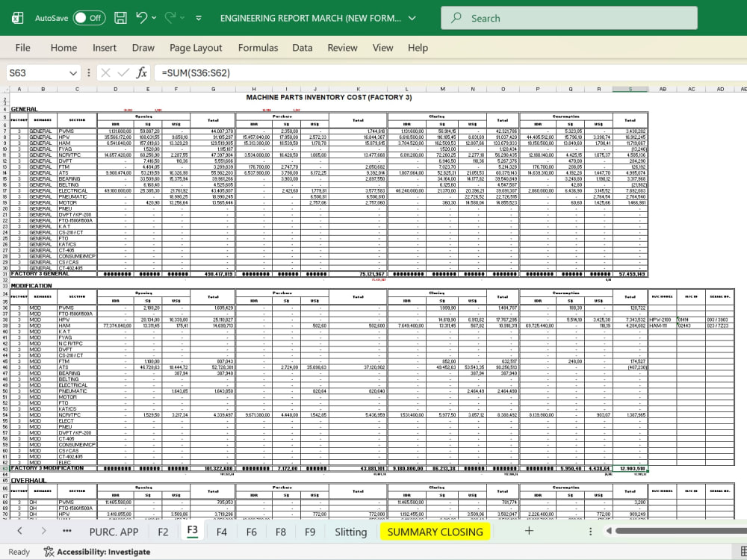Click the Insert Function fx icon
The height and width of the screenshot is (560, 747).
point(141,73)
